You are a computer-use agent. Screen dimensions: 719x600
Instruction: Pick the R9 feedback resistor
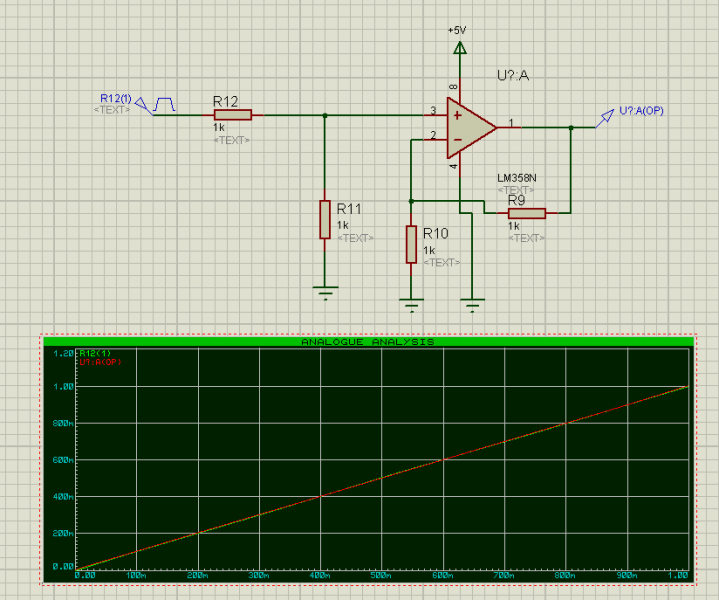(526, 213)
